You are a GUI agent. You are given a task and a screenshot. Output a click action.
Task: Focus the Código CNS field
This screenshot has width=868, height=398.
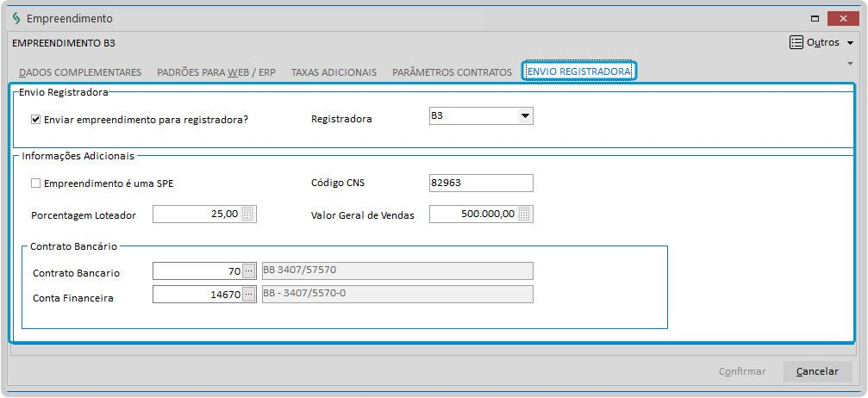(x=481, y=183)
